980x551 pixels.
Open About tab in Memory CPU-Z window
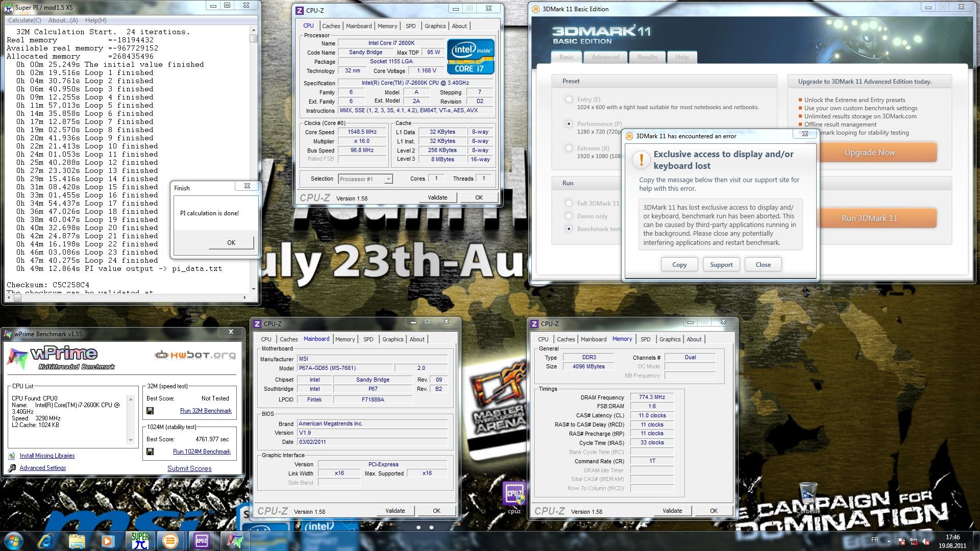coord(694,339)
